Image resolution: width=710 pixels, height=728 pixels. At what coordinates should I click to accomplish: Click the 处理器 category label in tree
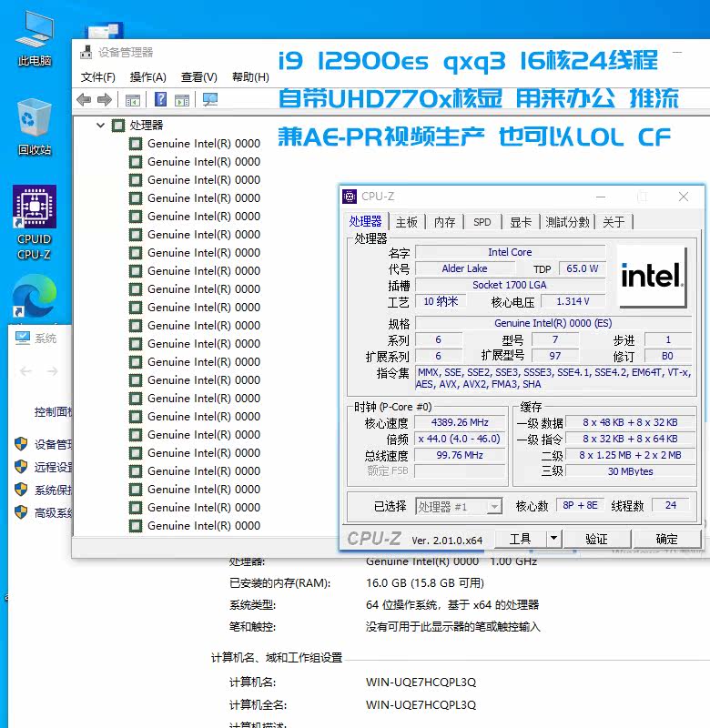(x=147, y=125)
